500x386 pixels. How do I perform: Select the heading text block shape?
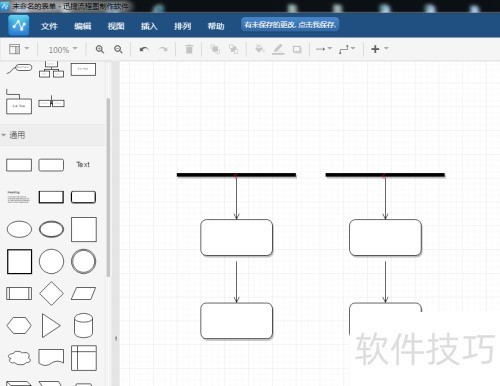click(18, 197)
